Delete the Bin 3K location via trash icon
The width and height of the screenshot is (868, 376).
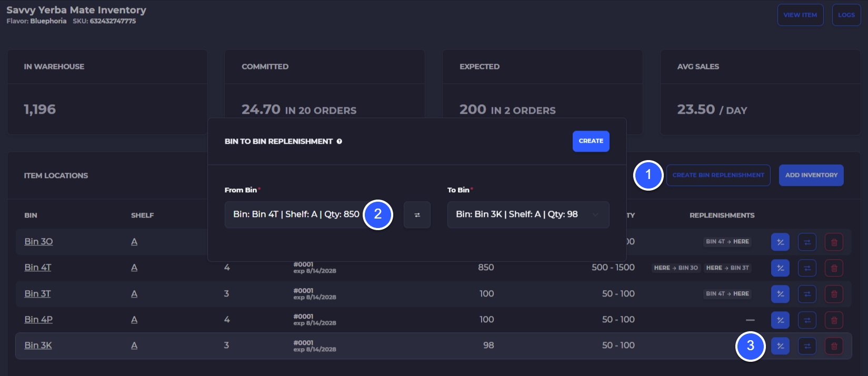coord(834,346)
